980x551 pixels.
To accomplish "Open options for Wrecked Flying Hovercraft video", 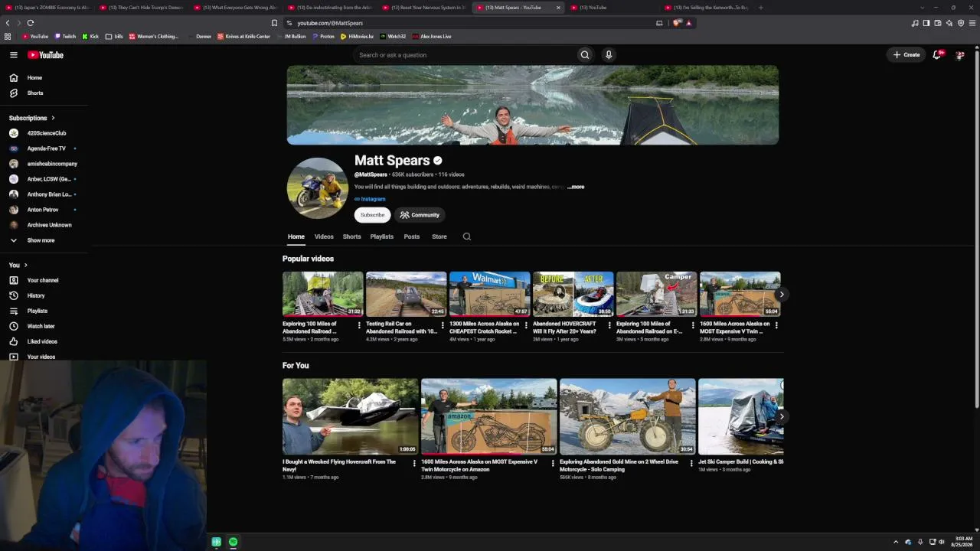I will [414, 463].
